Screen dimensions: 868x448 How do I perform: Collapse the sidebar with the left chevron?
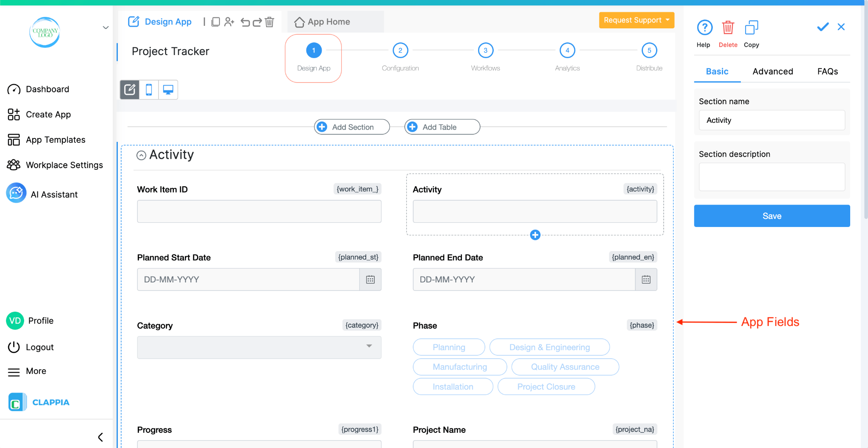[x=100, y=437]
